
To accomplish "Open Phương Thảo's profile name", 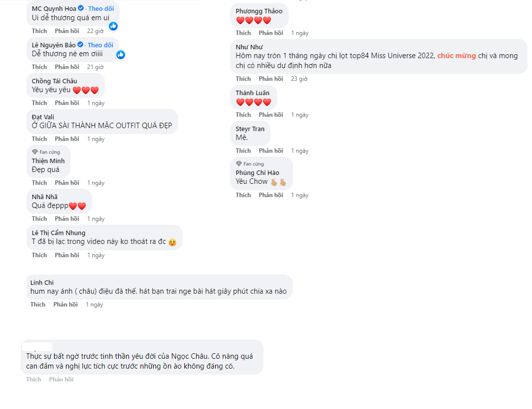I will [x=259, y=11].
